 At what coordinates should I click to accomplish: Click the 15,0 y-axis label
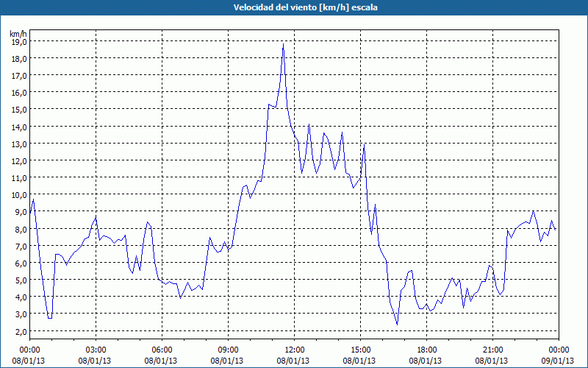pyautogui.click(x=19, y=109)
